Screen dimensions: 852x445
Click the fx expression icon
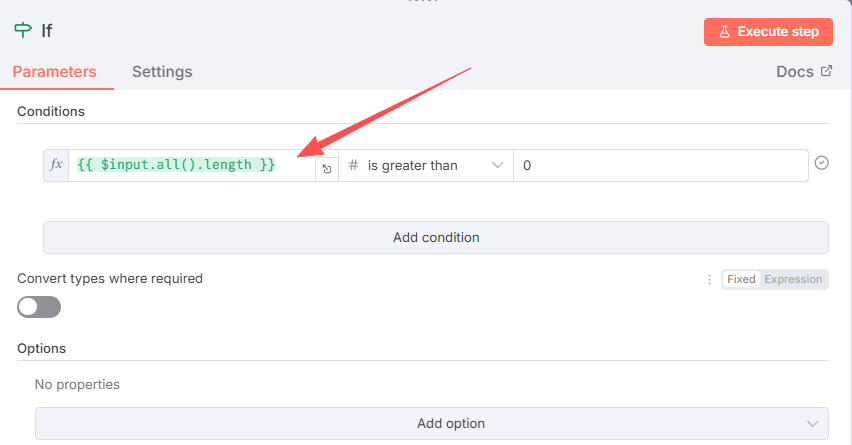click(x=56, y=165)
